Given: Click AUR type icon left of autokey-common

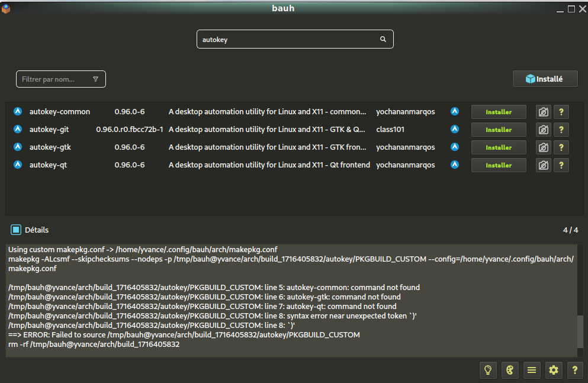Looking at the screenshot, I should click(x=18, y=111).
